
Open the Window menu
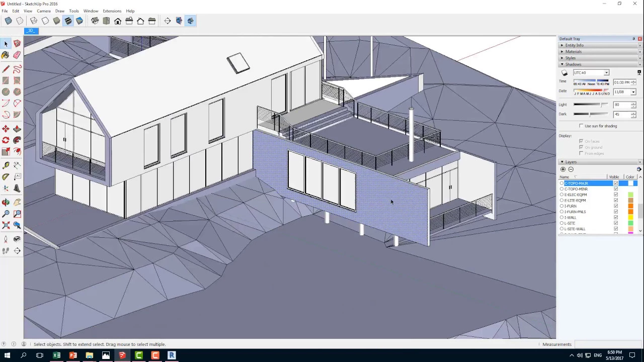pos(91,11)
